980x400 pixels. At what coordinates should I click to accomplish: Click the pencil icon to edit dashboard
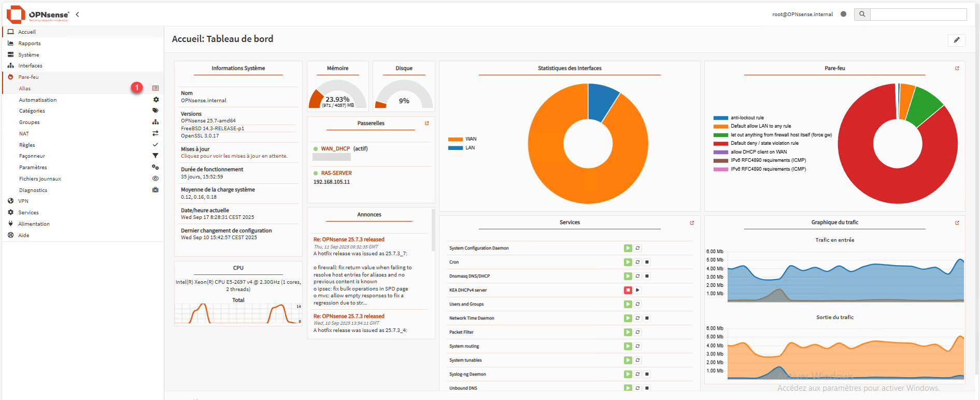[956, 40]
